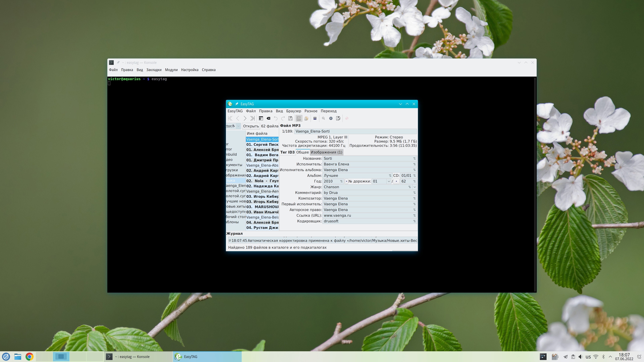
Task: Go to the first file using toolbar arrow
Action: click(230, 118)
